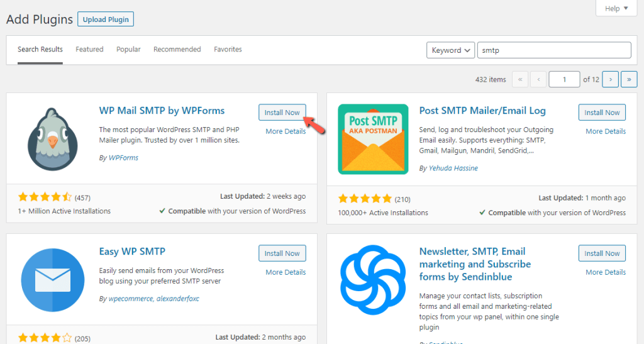This screenshot has height=344, width=644.
Task: Click the Easy WP SMTP blue envelope icon
Action: tap(53, 280)
